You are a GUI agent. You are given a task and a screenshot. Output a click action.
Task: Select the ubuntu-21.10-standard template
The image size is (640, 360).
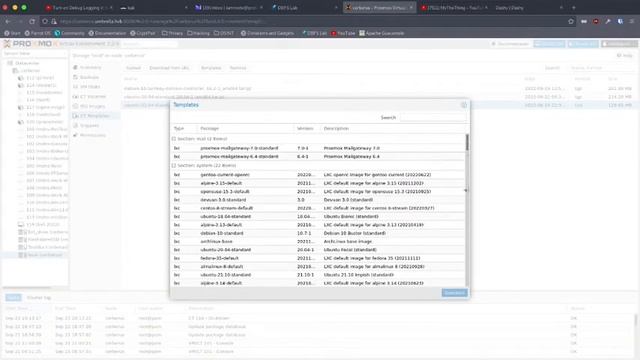pyautogui.click(x=318, y=275)
